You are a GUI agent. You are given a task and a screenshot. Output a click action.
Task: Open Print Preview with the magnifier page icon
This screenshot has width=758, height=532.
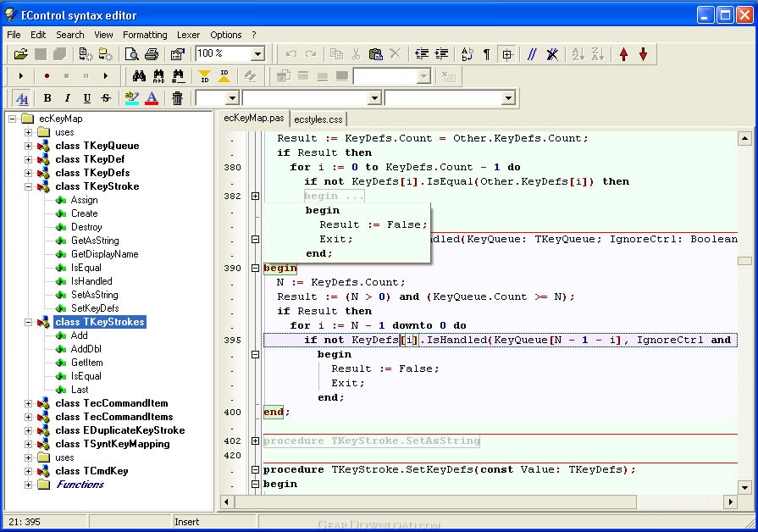tap(131, 54)
